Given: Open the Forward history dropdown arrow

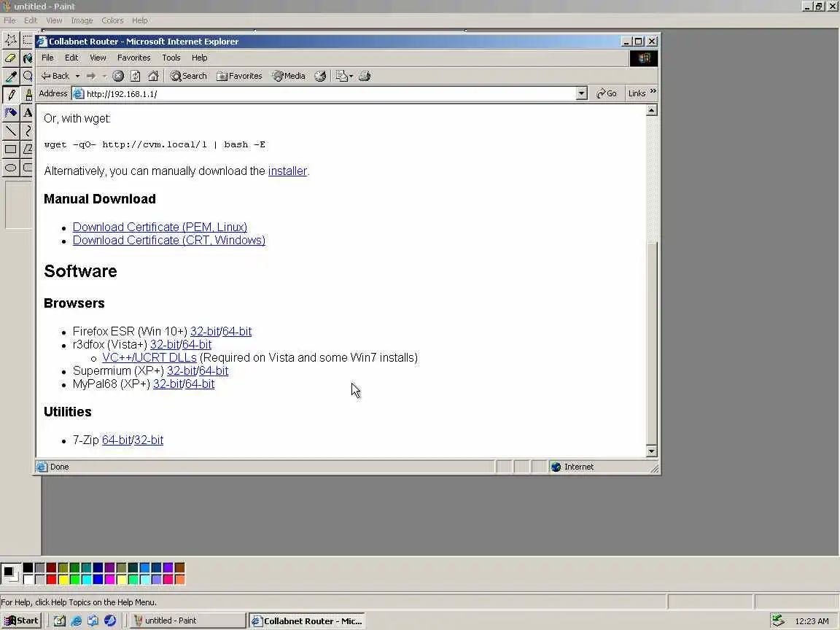Looking at the screenshot, I should 104,76.
